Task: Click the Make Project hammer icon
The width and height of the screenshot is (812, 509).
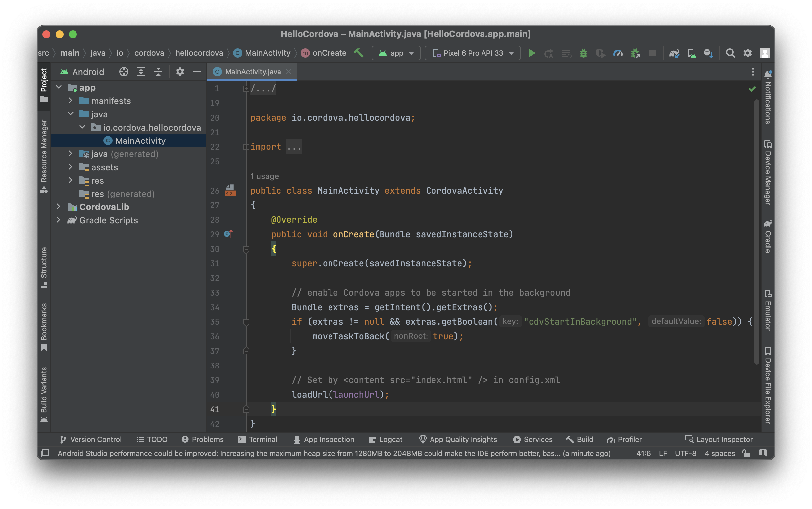Action: click(359, 53)
